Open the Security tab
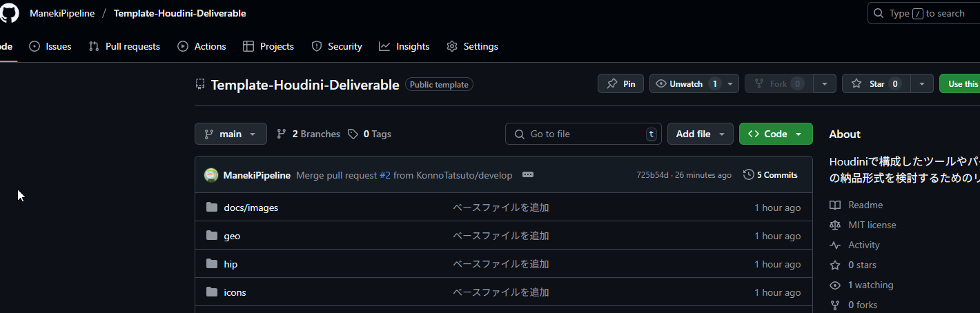 tap(337, 46)
